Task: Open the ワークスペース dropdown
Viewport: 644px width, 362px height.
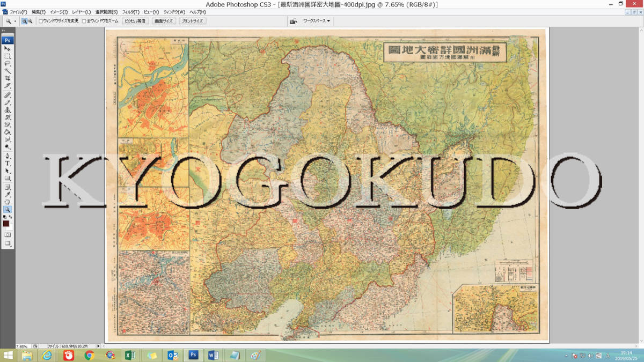Action: point(316,21)
